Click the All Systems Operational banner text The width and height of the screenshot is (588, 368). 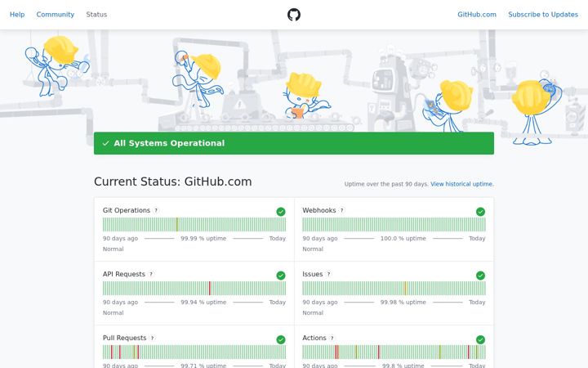[x=169, y=143]
